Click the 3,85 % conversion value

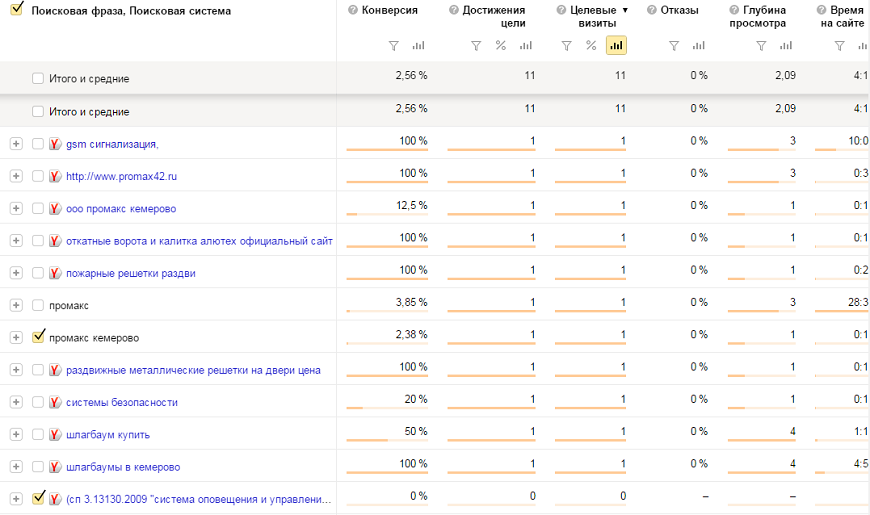click(x=412, y=302)
